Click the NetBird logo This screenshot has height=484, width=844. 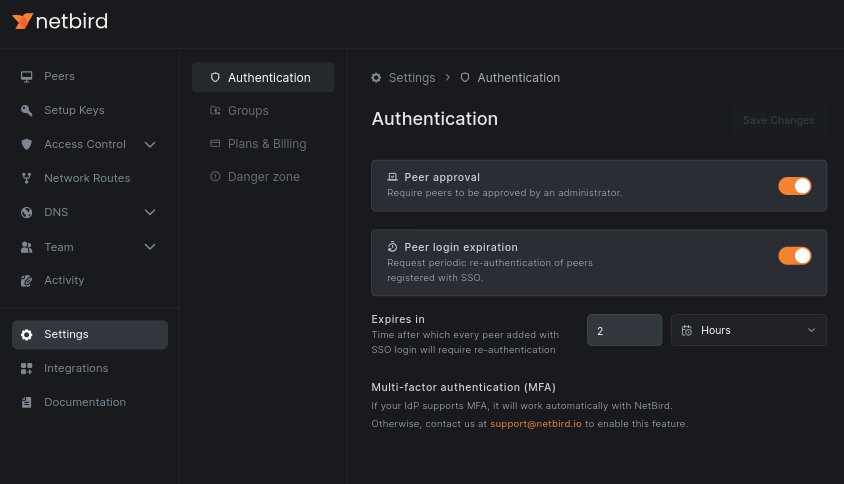(x=60, y=21)
